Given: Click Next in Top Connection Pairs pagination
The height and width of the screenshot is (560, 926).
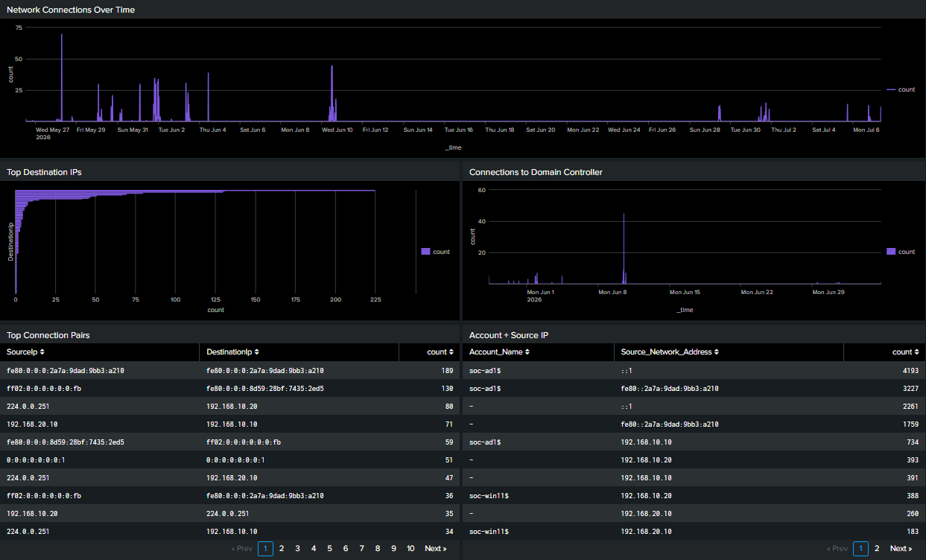Looking at the screenshot, I should tap(436, 549).
